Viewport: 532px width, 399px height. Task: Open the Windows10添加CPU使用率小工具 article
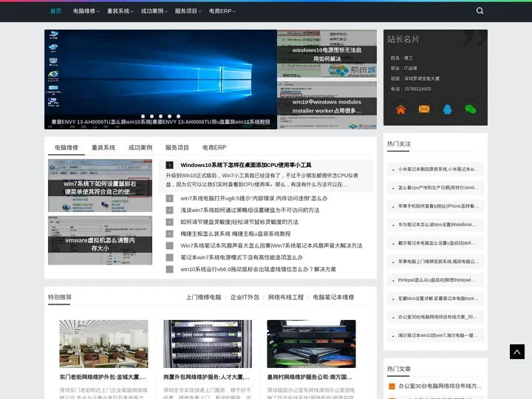[246, 166]
